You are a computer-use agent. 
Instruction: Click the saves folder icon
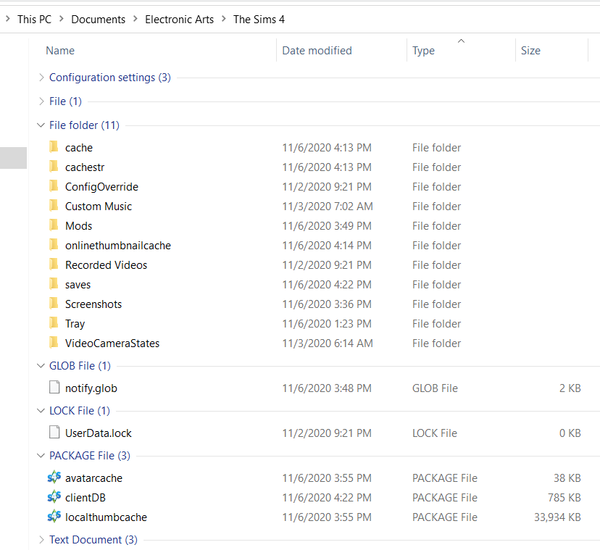point(54,284)
